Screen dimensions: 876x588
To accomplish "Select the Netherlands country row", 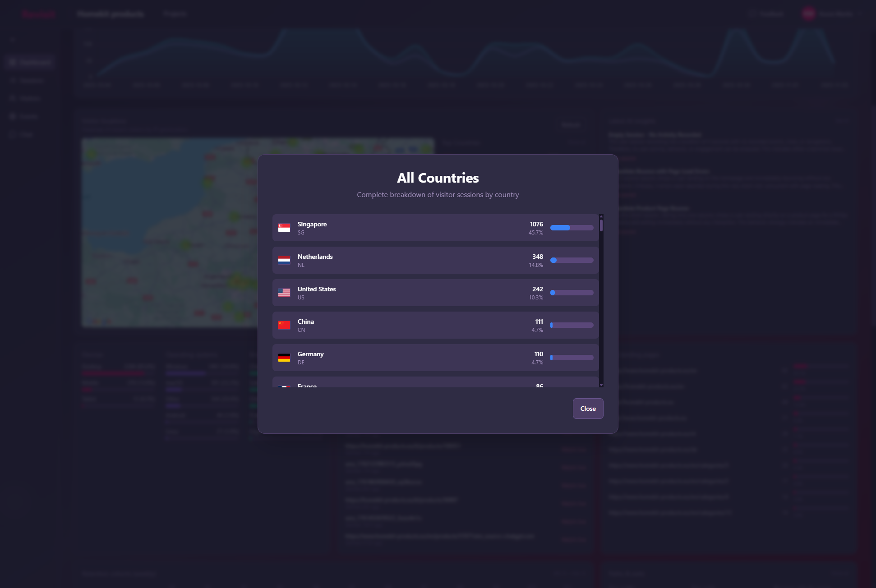I will (435, 260).
